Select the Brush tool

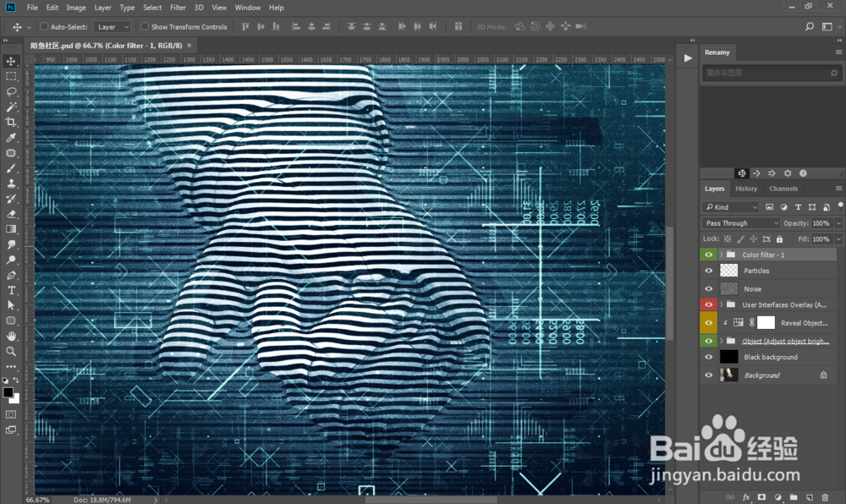[x=11, y=168]
